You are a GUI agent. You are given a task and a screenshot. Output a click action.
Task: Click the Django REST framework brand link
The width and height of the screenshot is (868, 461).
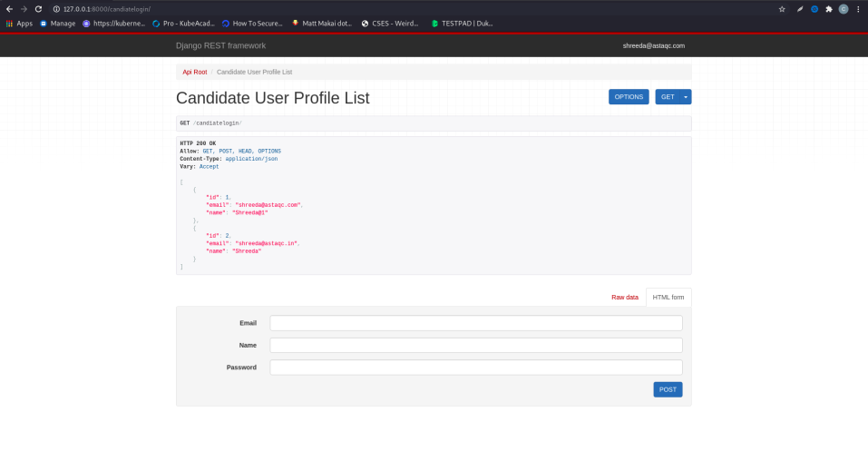pos(221,46)
